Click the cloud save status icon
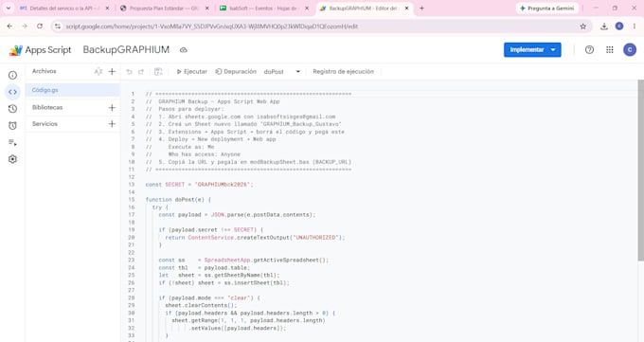Viewport: 644px width, 342px height. pyautogui.click(x=184, y=50)
